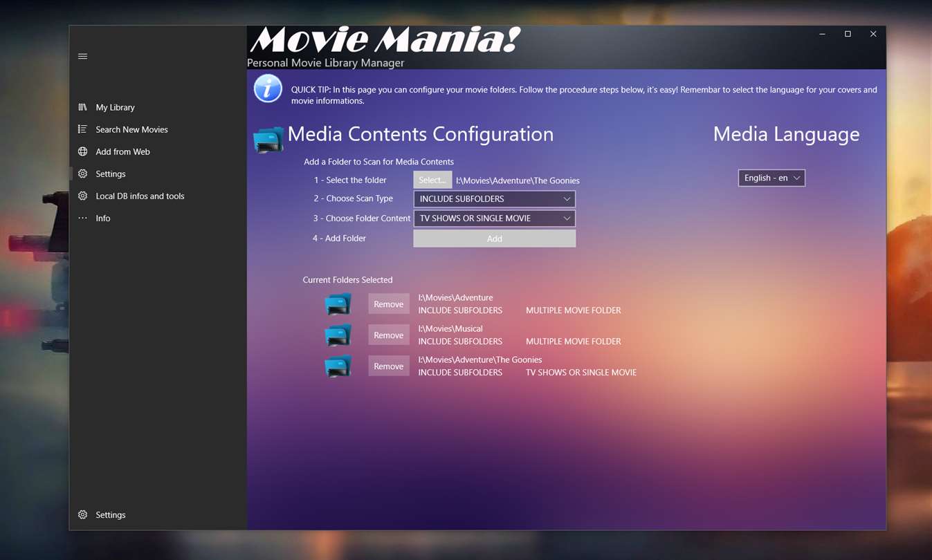932x560 pixels.
Task: Click the Add from Web globe icon
Action: [83, 151]
